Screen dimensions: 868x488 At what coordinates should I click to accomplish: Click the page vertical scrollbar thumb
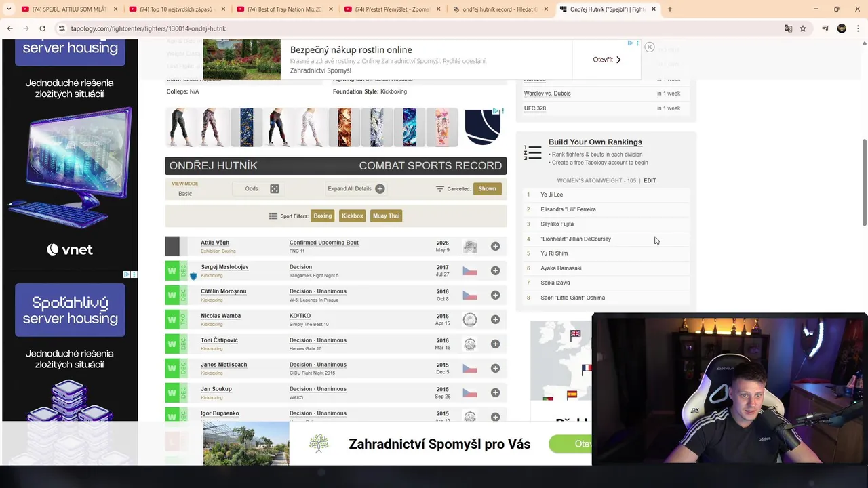(x=864, y=182)
